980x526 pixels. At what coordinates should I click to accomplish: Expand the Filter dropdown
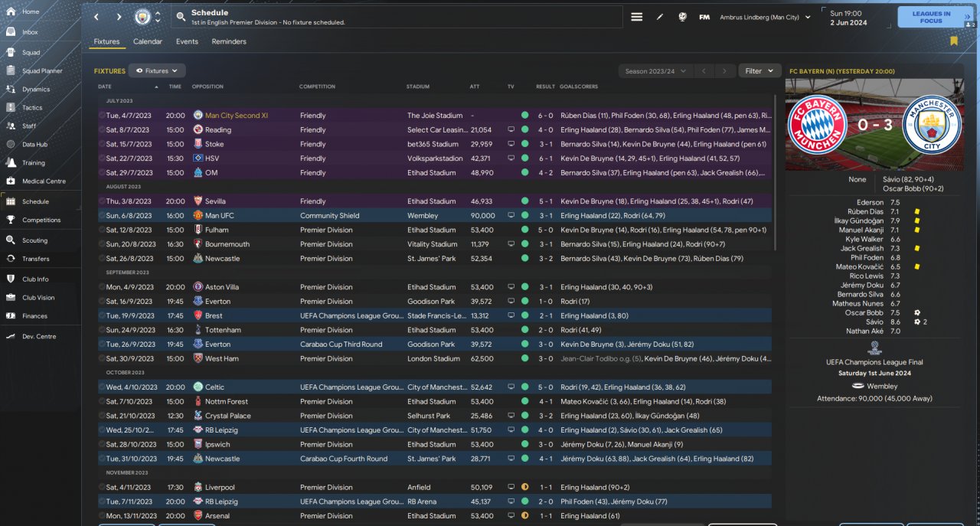759,71
